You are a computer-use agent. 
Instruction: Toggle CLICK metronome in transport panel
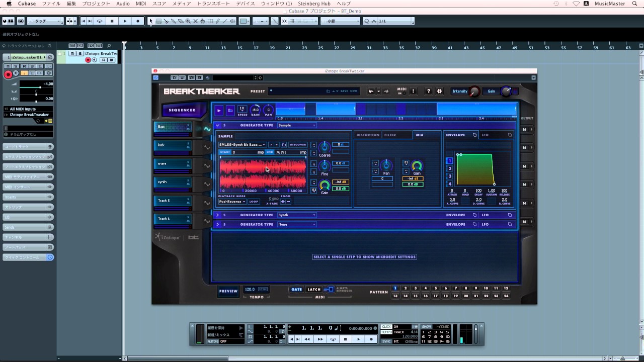point(386,327)
